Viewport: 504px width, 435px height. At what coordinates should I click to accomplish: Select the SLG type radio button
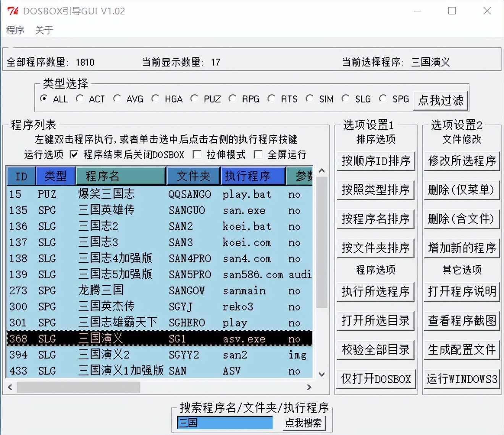346,99
